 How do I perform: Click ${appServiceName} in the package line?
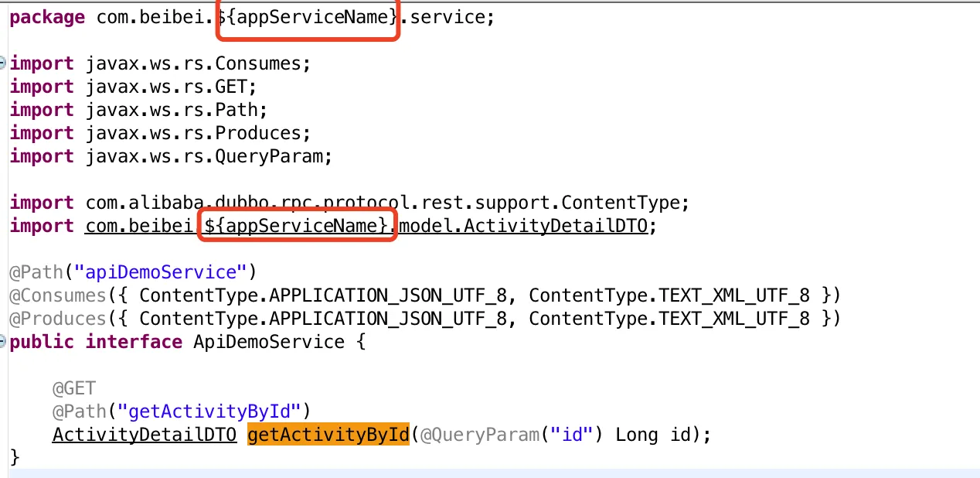click(310, 17)
